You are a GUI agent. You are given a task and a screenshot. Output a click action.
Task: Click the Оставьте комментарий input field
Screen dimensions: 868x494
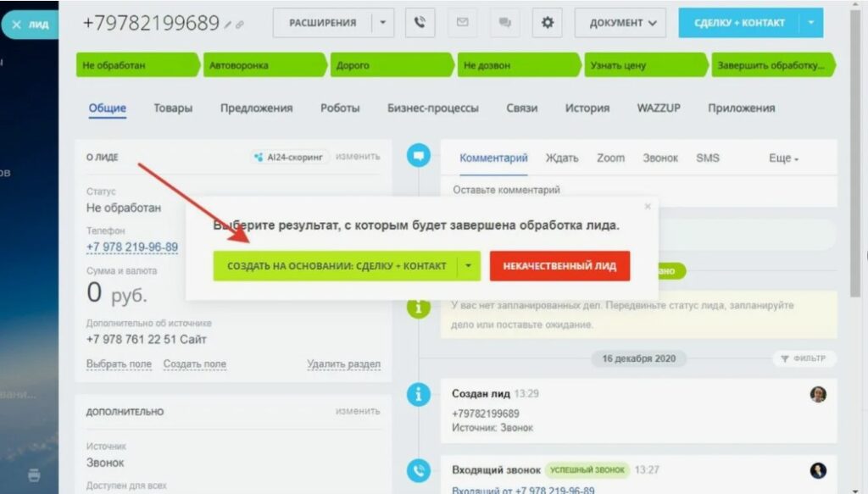tap(639, 191)
